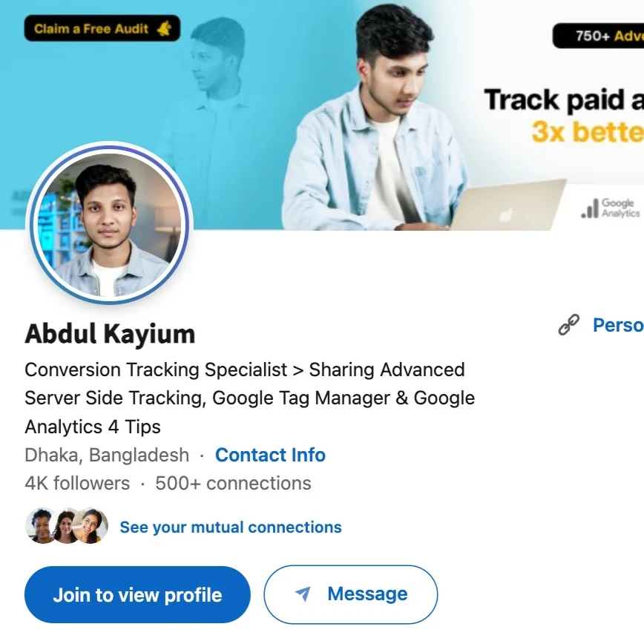Click the 500+ connections text
Screen dimensions: 644x644
[x=233, y=484]
